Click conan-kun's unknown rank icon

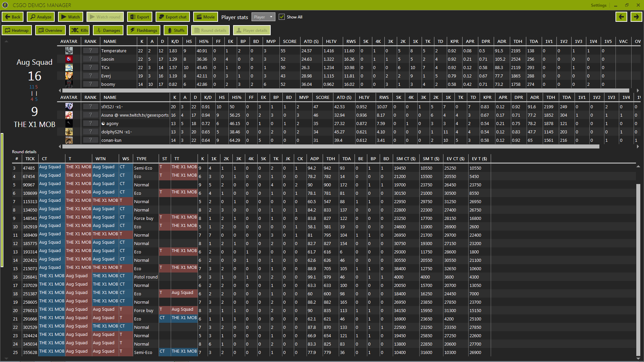tap(90, 140)
